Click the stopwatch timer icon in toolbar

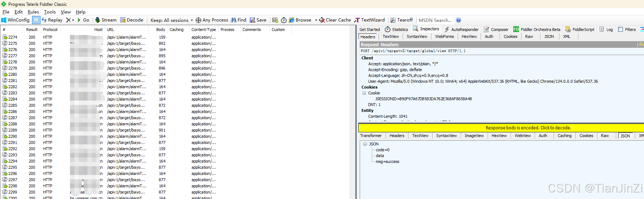click(x=284, y=20)
